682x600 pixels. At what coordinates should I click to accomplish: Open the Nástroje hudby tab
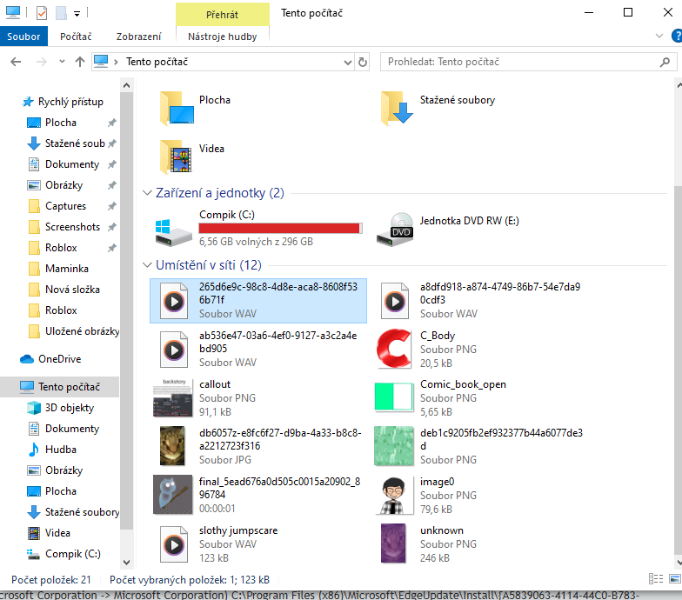[x=222, y=36]
